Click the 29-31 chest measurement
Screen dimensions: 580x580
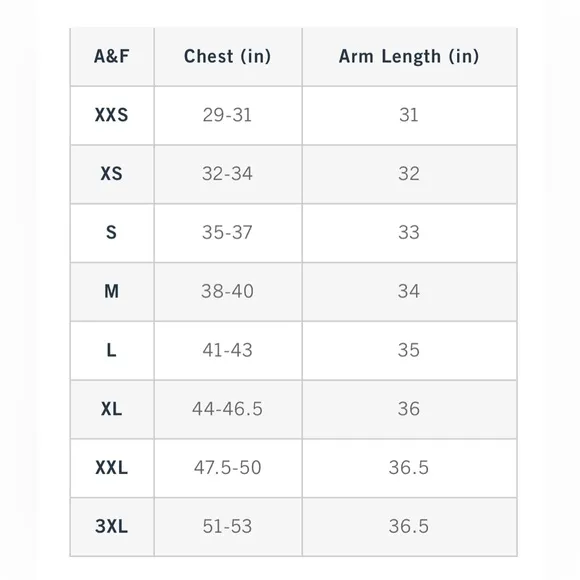click(227, 115)
